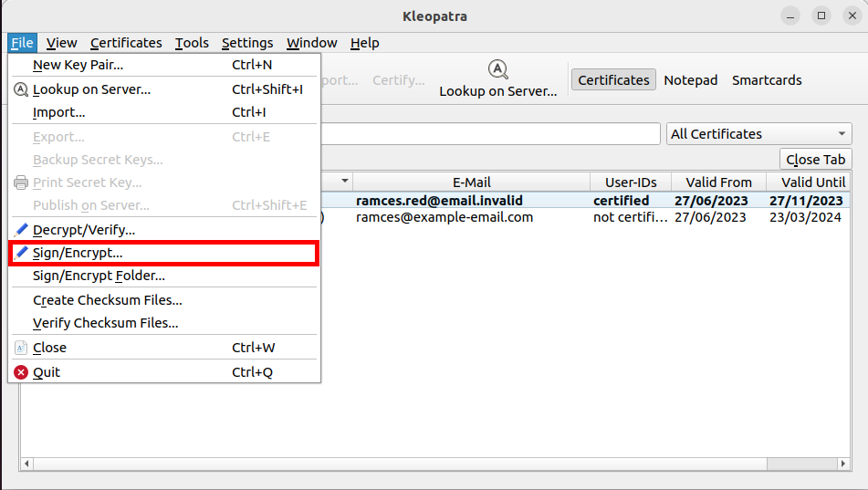Select Create Checksum Files entry
The height and width of the screenshot is (490, 868).
tap(164, 300)
